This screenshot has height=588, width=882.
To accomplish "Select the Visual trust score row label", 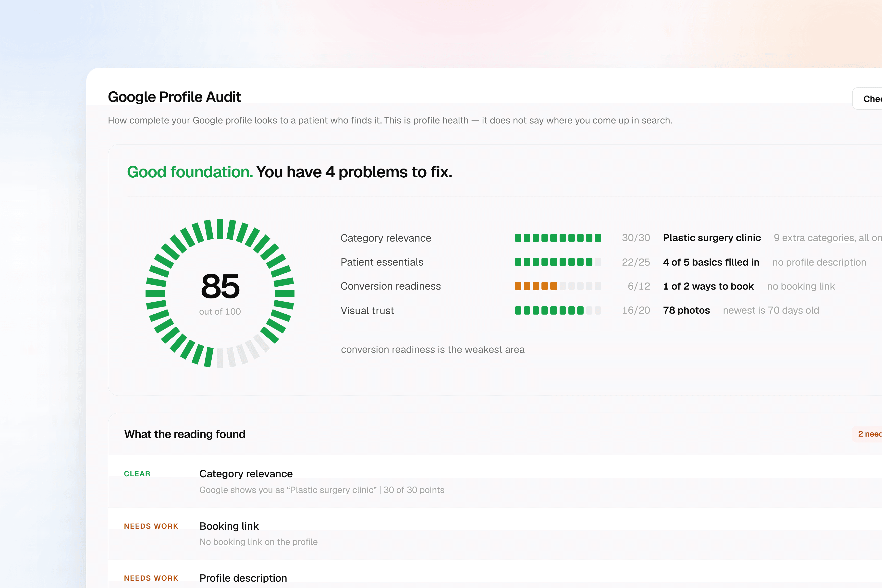I will [x=367, y=310].
